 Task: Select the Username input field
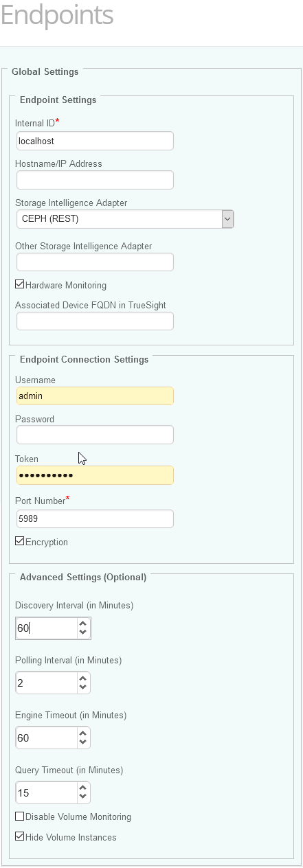[95, 396]
